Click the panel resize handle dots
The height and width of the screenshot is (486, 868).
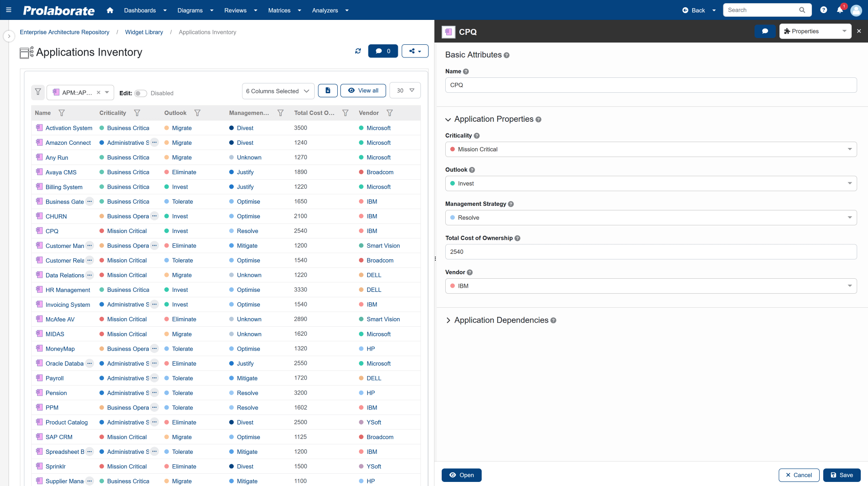[435, 259]
